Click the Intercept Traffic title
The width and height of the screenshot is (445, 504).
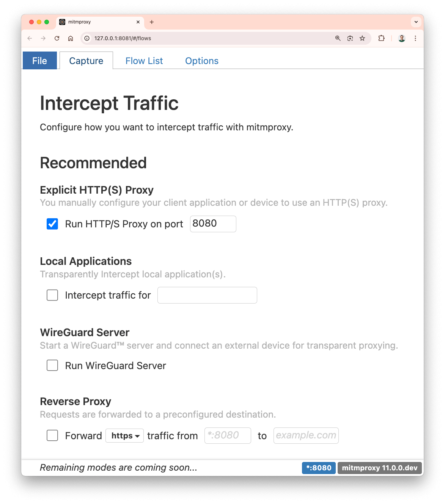click(x=109, y=103)
